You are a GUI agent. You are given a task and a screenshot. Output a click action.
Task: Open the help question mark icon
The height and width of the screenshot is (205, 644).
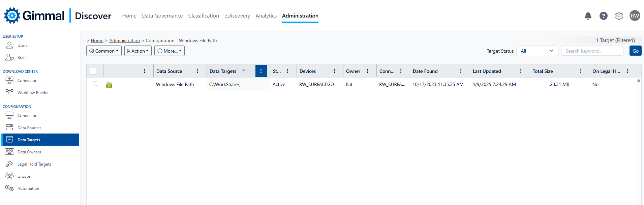603,16
